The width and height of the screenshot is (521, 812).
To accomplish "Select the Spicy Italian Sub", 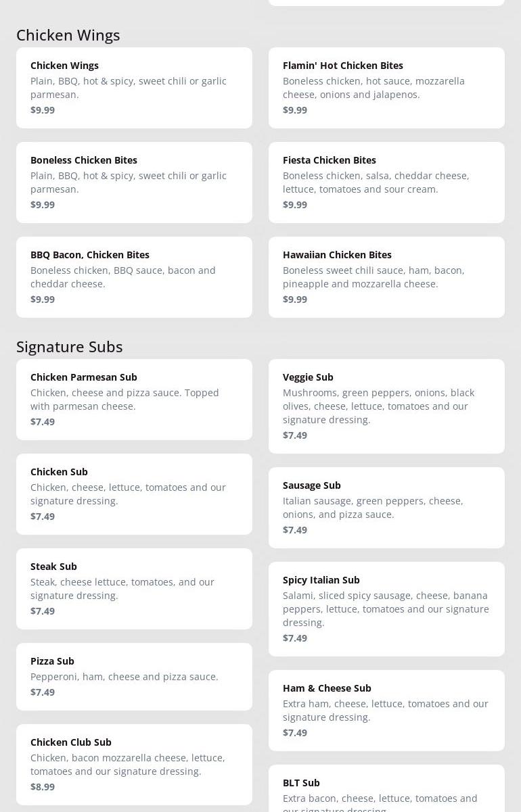I will click(x=386, y=609).
